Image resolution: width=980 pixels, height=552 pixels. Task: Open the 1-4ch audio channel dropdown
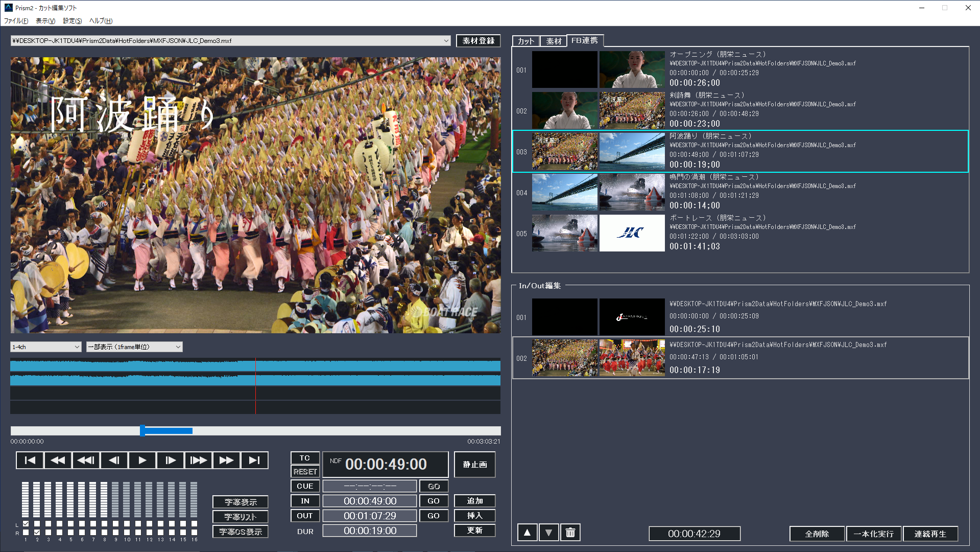coord(46,347)
